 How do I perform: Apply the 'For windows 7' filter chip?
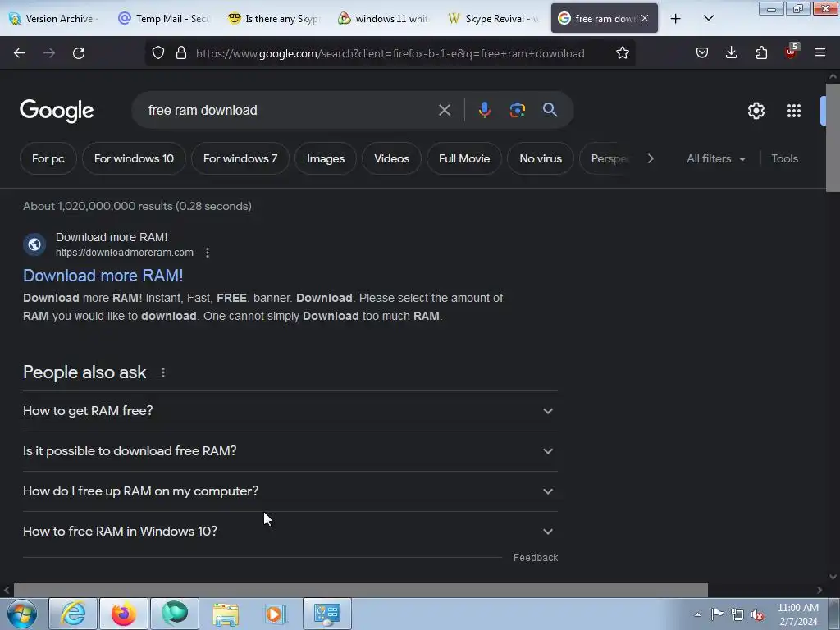[240, 158]
